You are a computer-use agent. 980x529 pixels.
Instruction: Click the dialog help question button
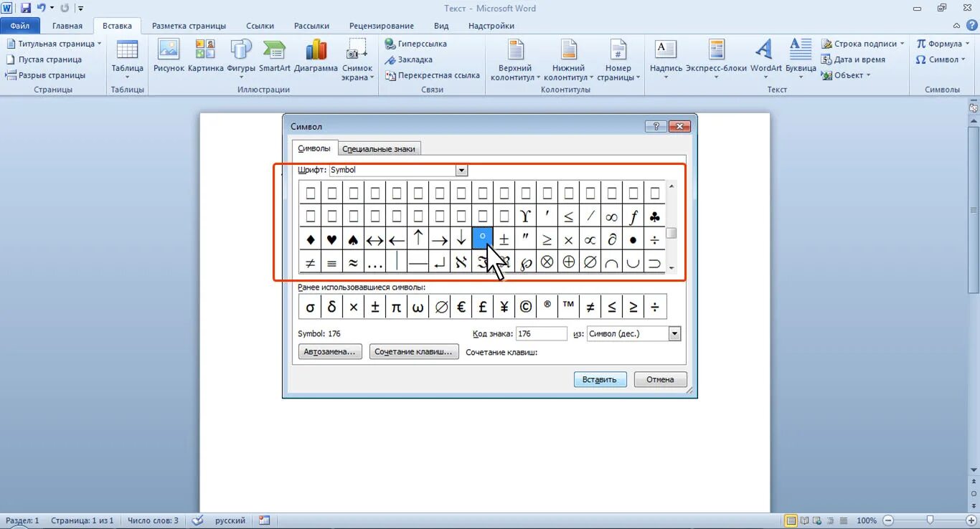coord(656,126)
